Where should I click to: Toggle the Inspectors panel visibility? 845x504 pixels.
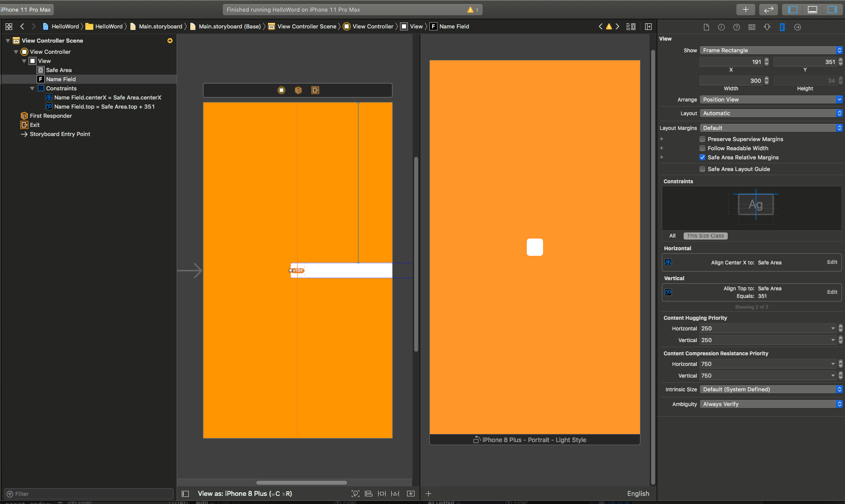coord(832,9)
